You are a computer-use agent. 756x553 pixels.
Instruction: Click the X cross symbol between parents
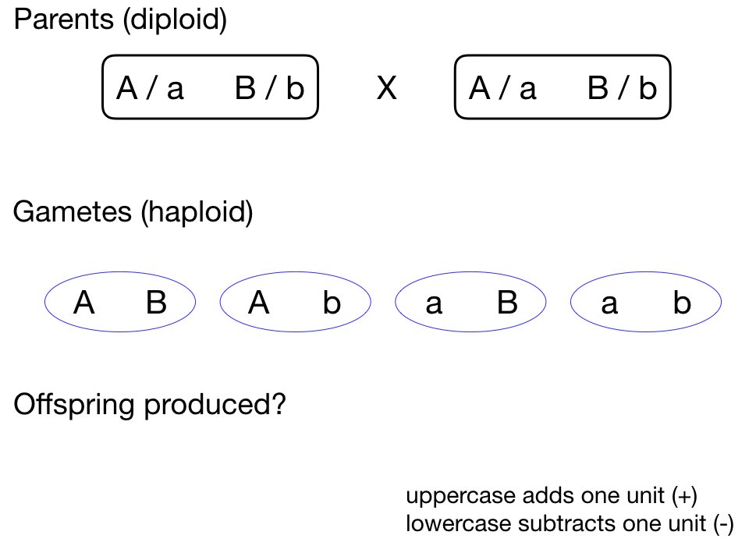(385, 90)
